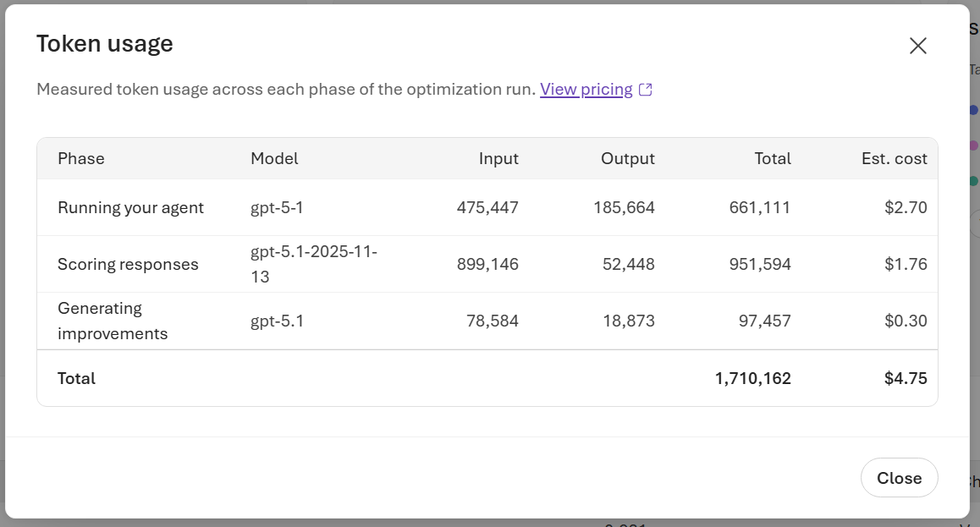Click the 52,448 output value
Viewport: 980px width, 527px height.
pos(628,264)
